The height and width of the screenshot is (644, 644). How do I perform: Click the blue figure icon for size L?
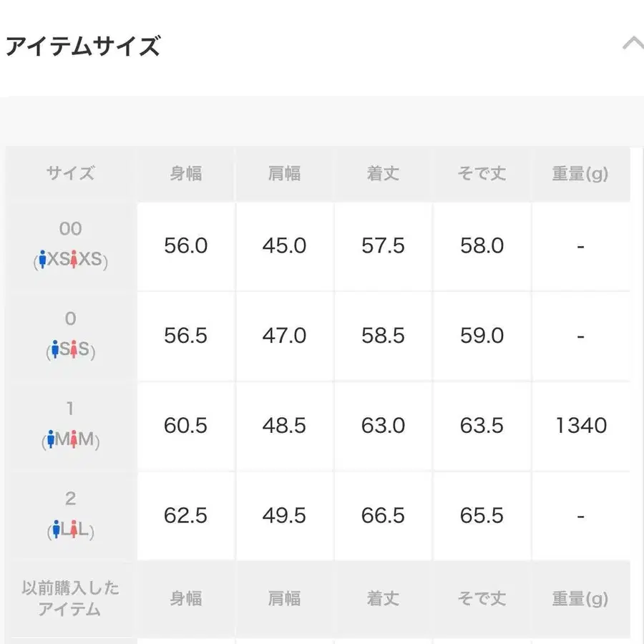56,528
